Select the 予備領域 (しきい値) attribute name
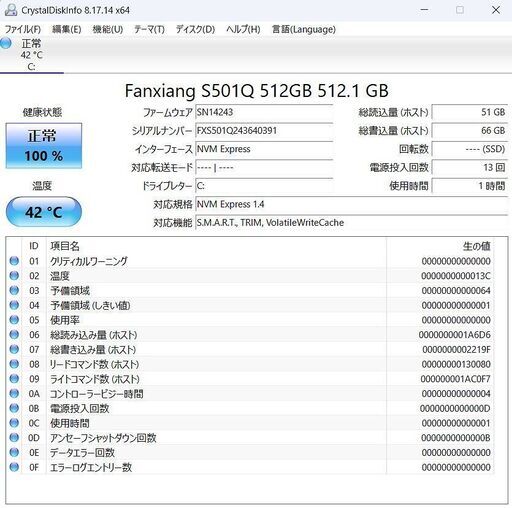This screenshot has height=508, width=512. [x=90, y=305]
